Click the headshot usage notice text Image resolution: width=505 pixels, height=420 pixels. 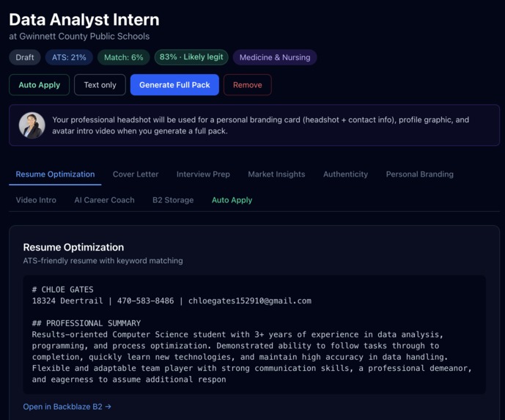point(260,125)
